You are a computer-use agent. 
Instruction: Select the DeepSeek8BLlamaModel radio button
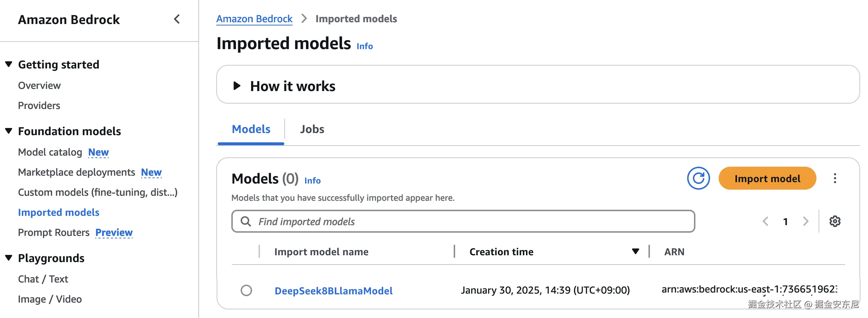(x=246, y=290)
